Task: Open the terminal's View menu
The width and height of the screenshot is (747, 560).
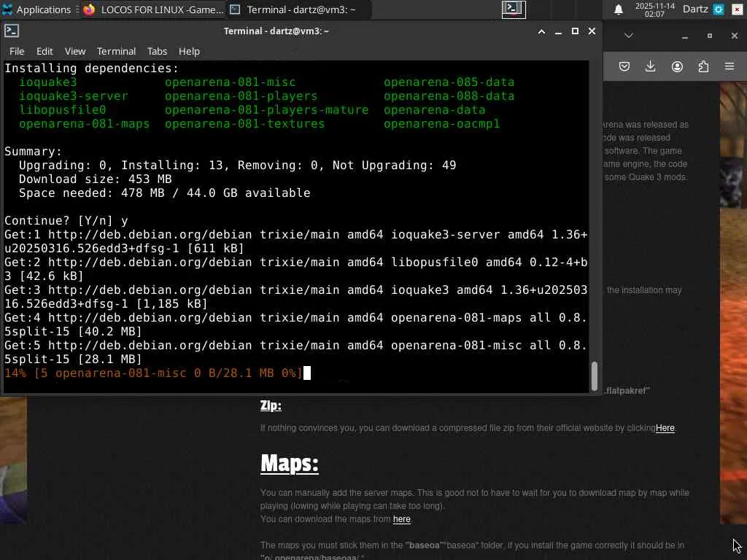Action: click(75, 52)
